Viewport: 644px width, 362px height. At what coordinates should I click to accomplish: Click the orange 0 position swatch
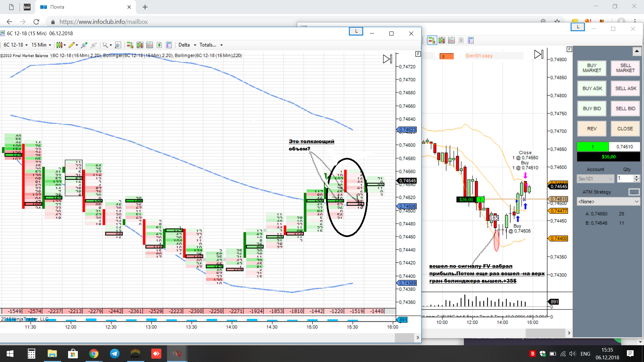pyautogui.click(x=446, y=56)
